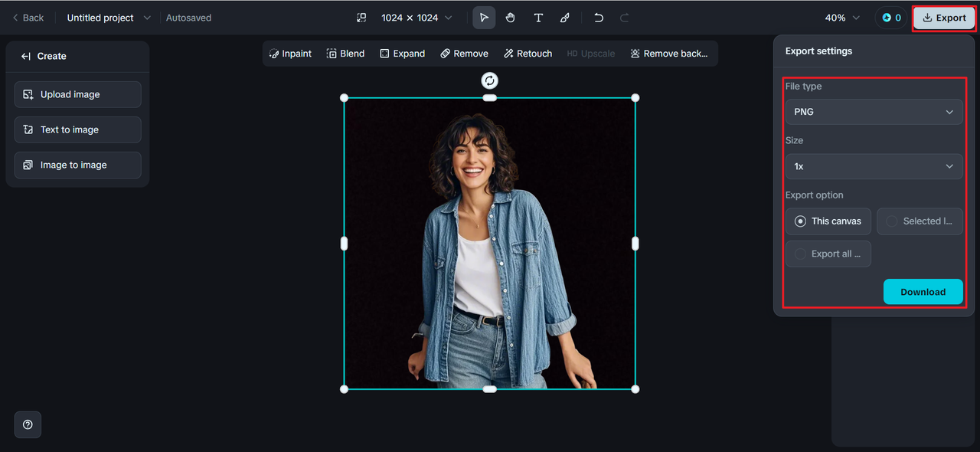This screenshot has width=980, height=452.
Task: Choose the Blend tool
Action: coord(345,54)
